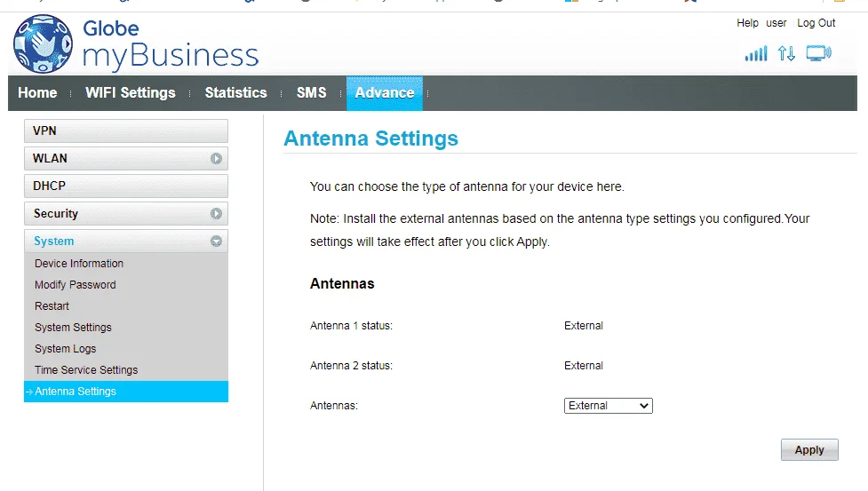The height and width of the screenshot is (491, 868).
Task: Select the Advance tab
Action: [x=385, y=93]
